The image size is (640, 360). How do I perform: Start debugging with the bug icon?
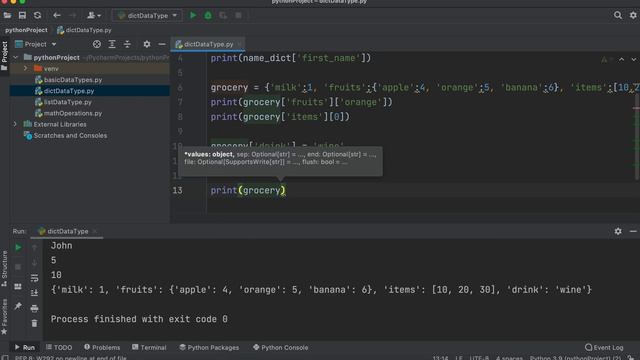pos(208,16)
